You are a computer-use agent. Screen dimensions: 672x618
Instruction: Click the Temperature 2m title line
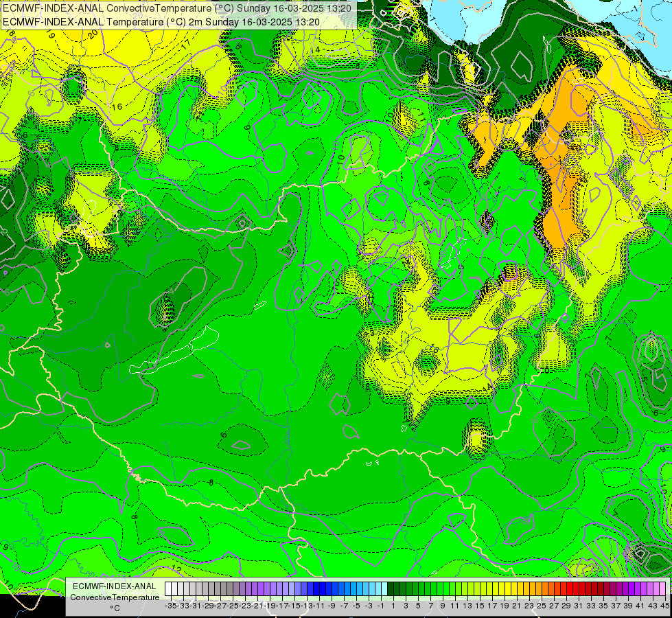(161, 22)
